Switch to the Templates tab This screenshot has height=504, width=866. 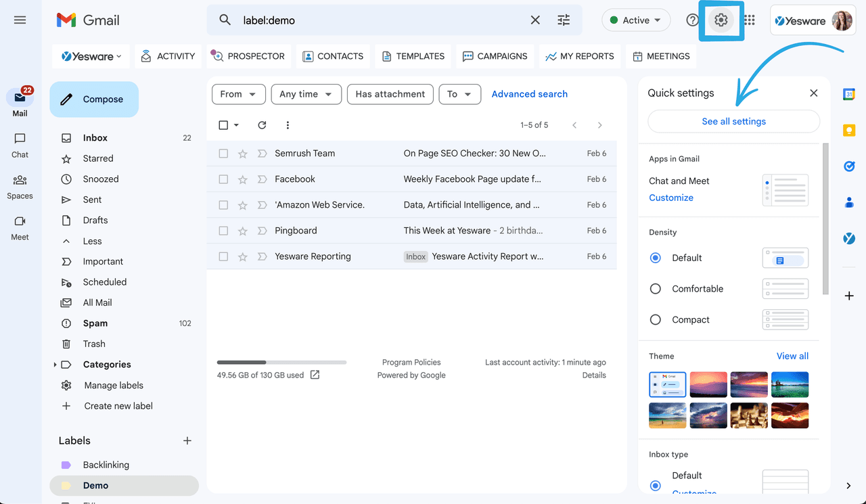[413, 56]
